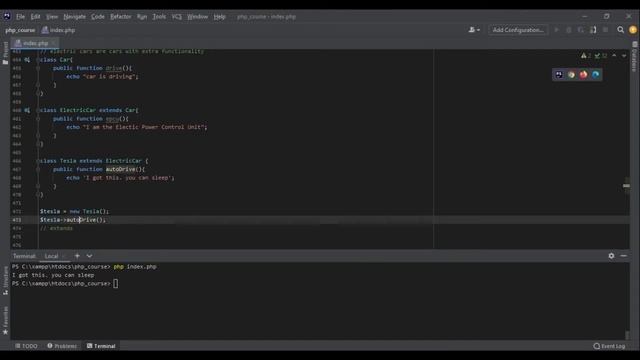This screenshot has width=640, height=360.
Task: Open the Tools menu
Action: tap(159, 17)
